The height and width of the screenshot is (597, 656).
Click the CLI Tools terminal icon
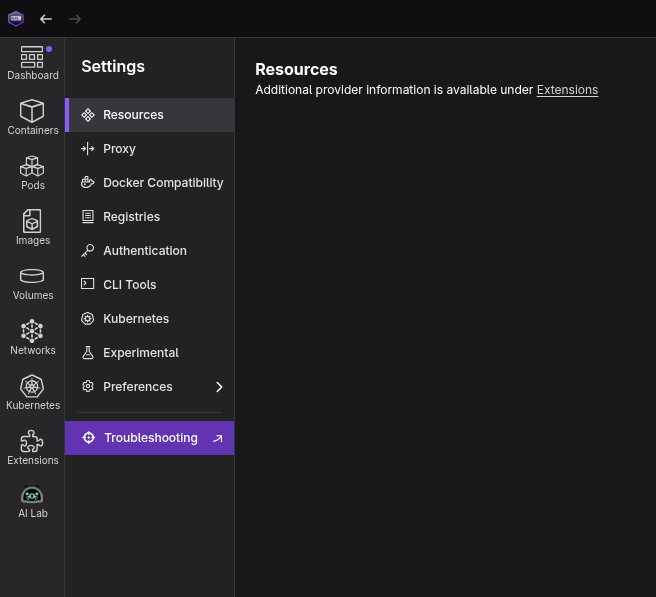(x=87, y=284)
